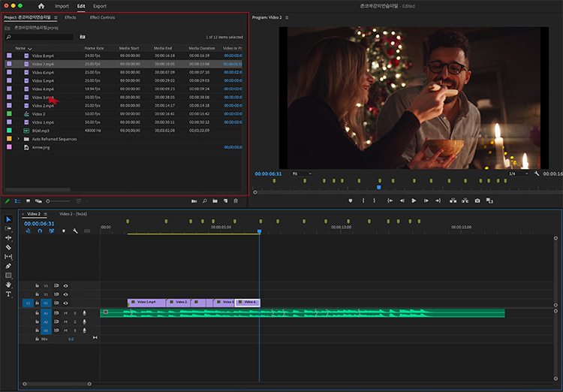This screenshot has height=392, width=563.
Task: Expand Auto Reframed Sequences bin
Action: coord(18,139)
